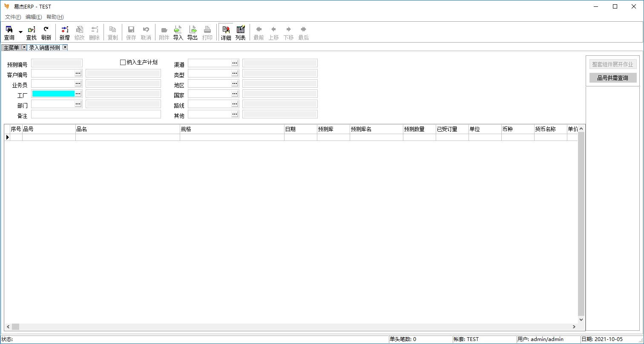Click the horizontal scrollbar right arrow
Viewport: 644px width, 344px height.
coord(574,327)
